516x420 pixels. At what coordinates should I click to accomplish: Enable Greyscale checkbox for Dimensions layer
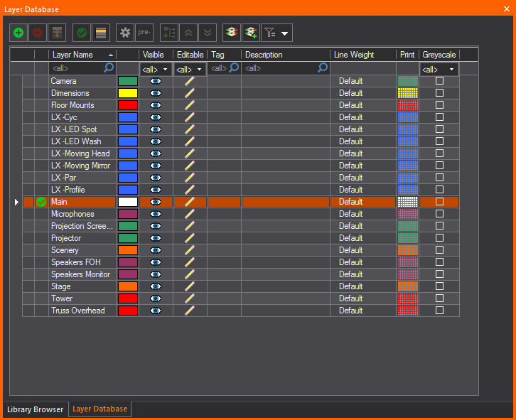pos(439,93)
